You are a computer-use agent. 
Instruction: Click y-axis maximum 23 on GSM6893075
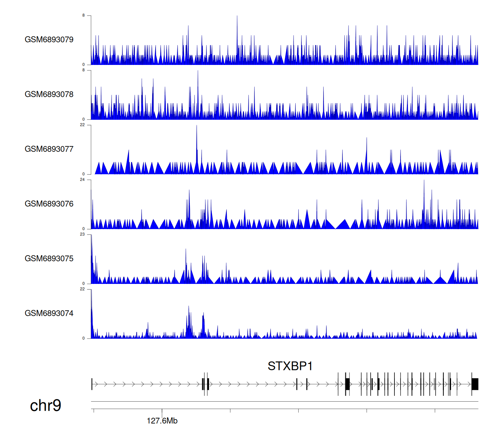pos(82,234)
